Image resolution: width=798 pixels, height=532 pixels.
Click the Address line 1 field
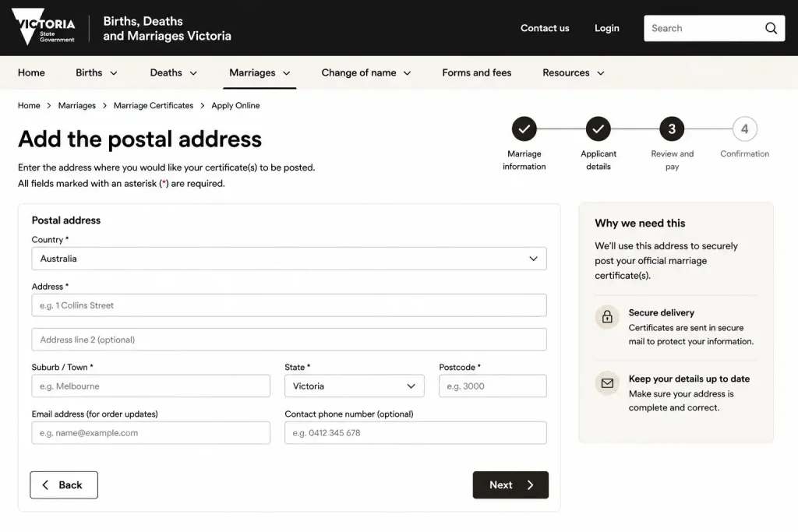click(x=289, y=305)
